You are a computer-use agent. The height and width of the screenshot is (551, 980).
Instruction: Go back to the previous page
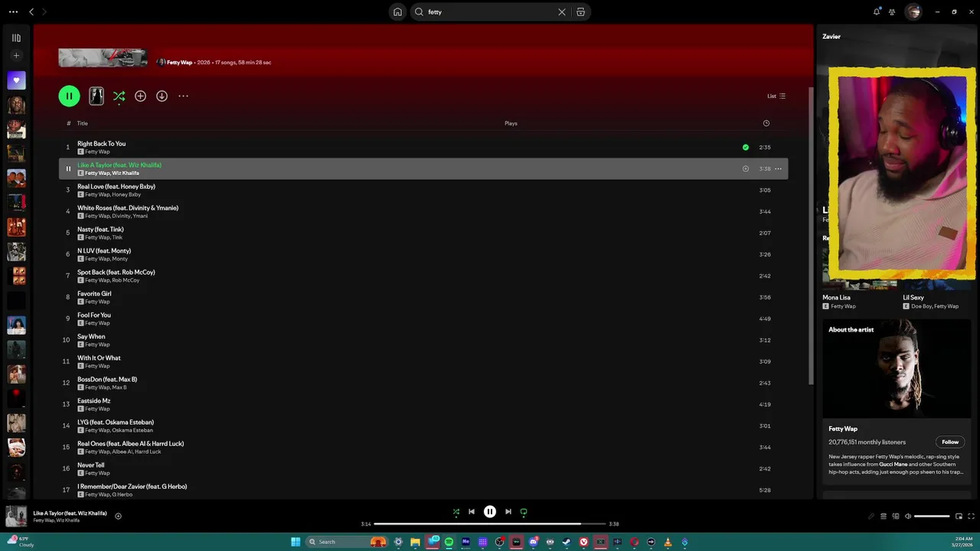point(31,11)
